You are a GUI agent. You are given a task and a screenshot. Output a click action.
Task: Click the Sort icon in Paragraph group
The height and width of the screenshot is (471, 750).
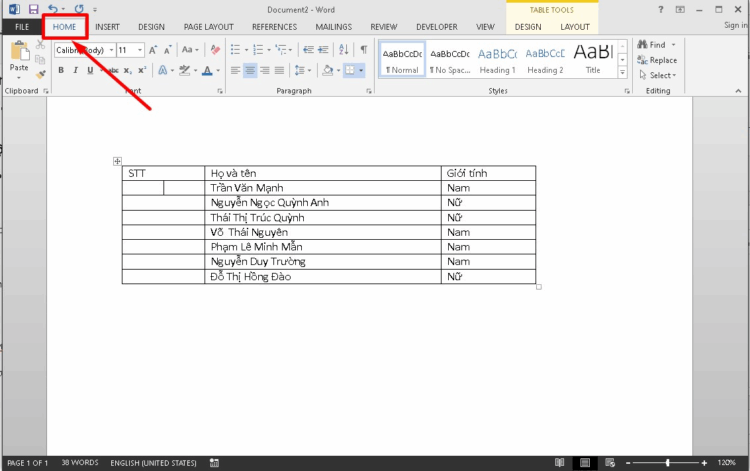click(x=344, y=49)
